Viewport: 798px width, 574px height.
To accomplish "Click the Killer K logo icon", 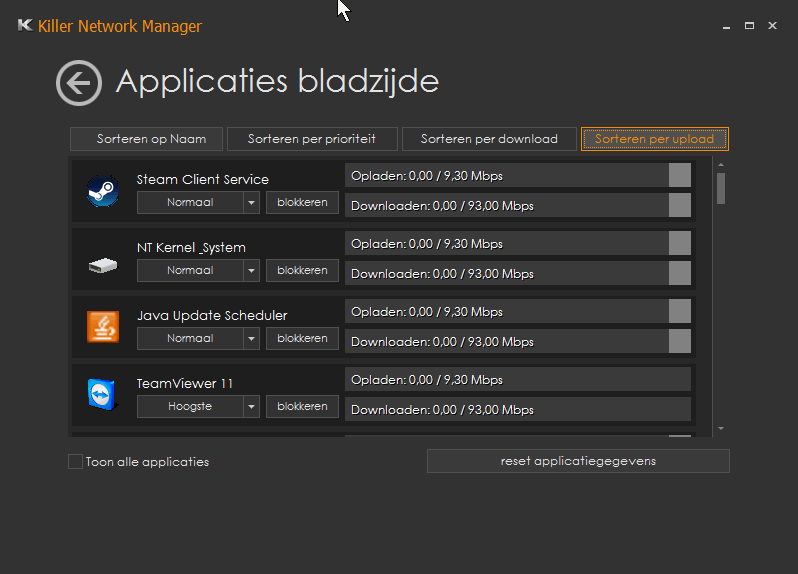I will click(25, 25).
